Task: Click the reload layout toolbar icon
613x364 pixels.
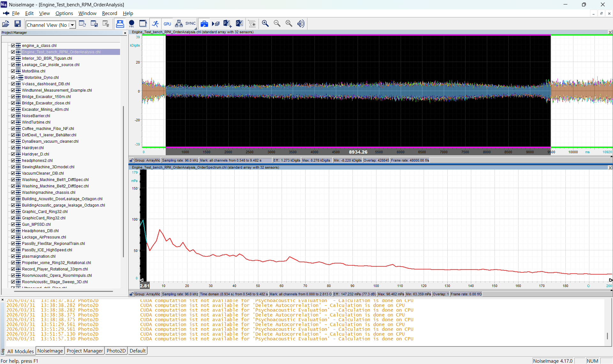Action: tap(82, 24)
